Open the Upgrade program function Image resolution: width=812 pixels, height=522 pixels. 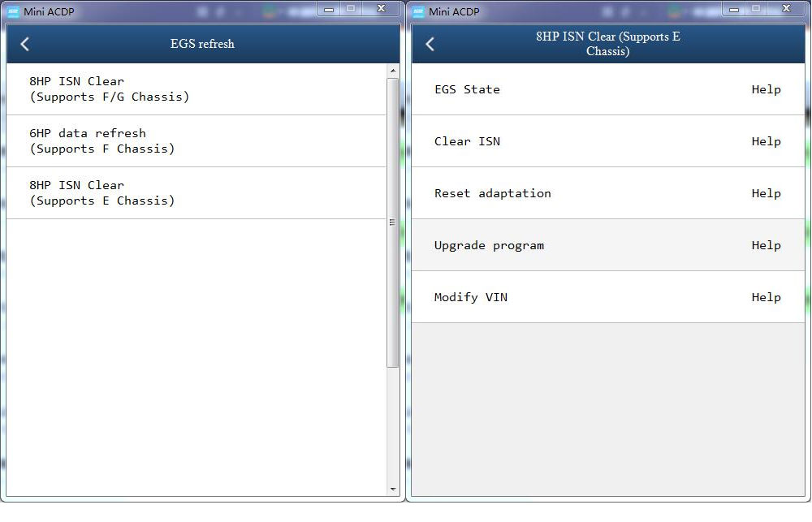pos(490,245)
